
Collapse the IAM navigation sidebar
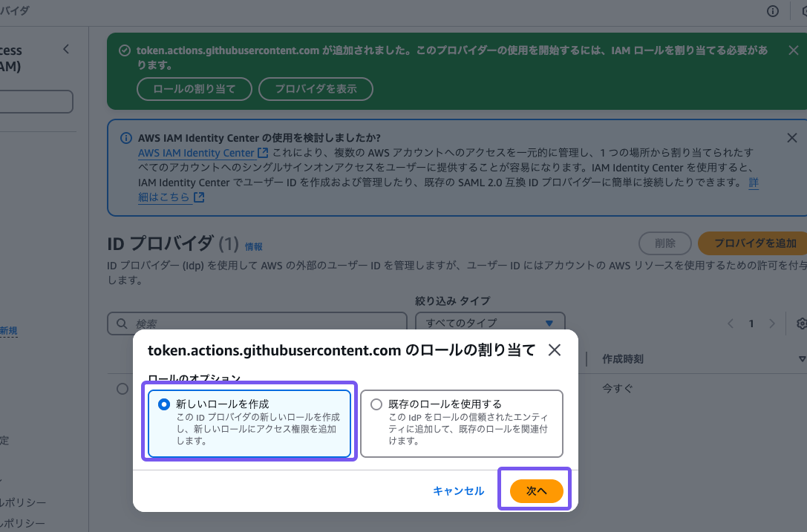(65, 49)
